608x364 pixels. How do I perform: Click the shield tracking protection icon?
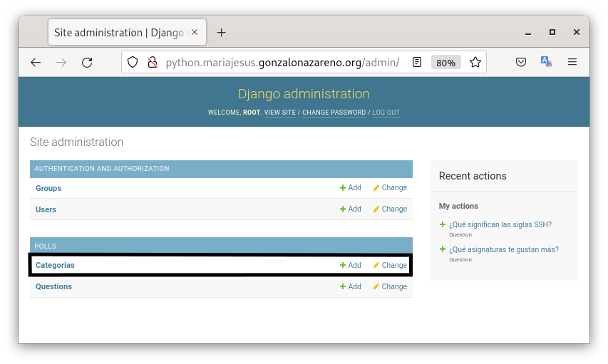pos(133,63)
